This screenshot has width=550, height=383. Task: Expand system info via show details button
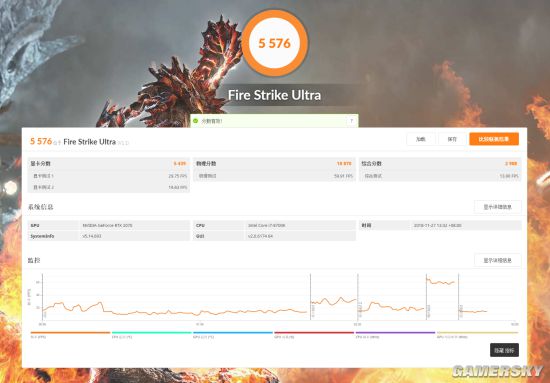pos(497,207)
